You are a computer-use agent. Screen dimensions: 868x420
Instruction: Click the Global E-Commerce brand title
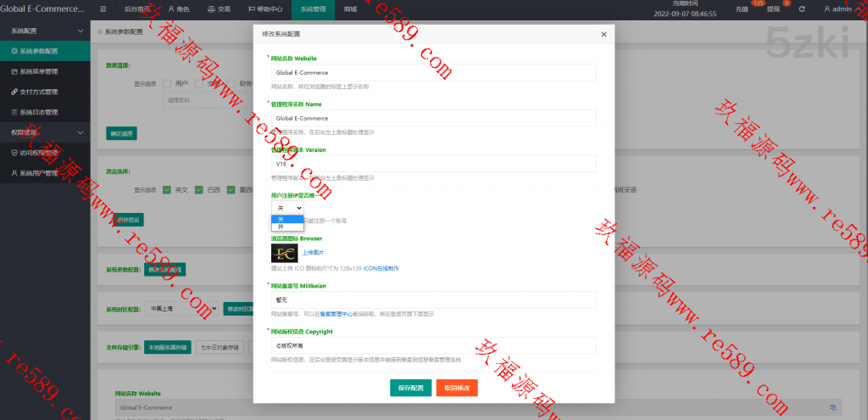pyautogui.click(x=42, y=9)
